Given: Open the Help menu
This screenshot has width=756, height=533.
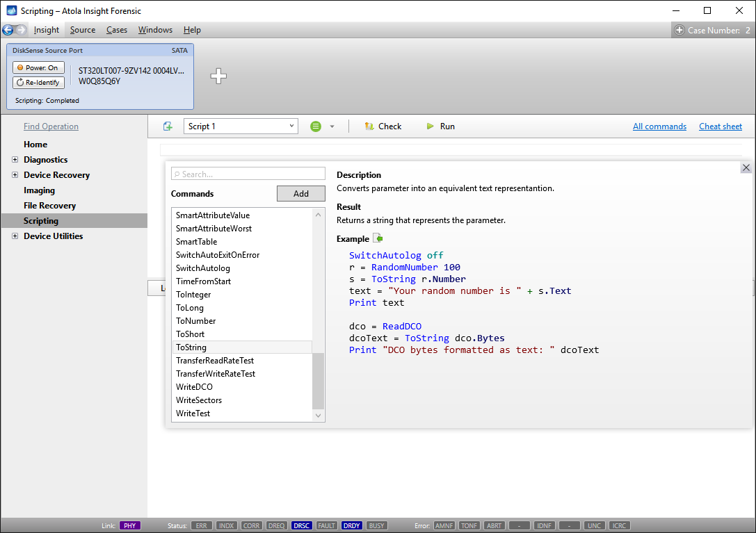Looking at the screenshot, I should tap(192, 30).
